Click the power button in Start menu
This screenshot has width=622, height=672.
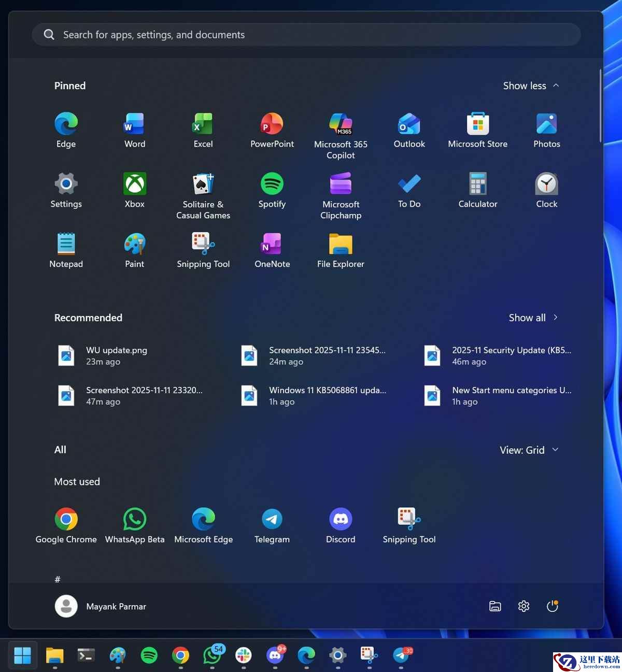(552, 606)
